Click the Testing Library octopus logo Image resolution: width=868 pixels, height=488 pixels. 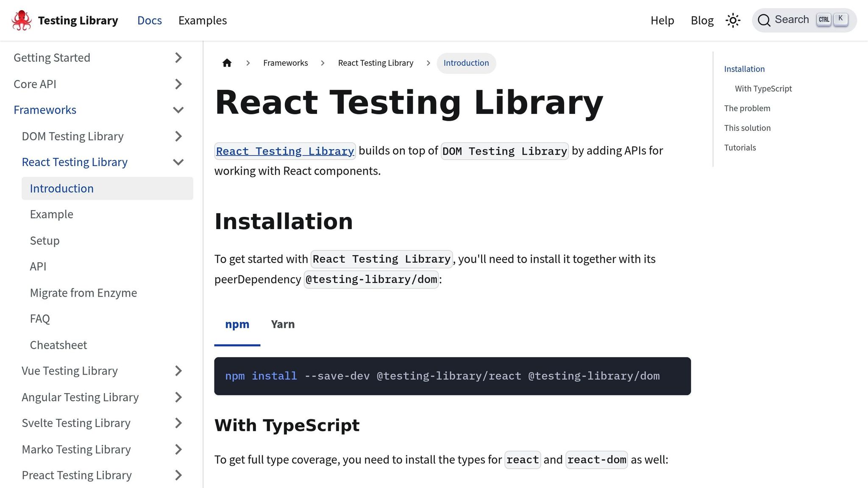point(22,20)
